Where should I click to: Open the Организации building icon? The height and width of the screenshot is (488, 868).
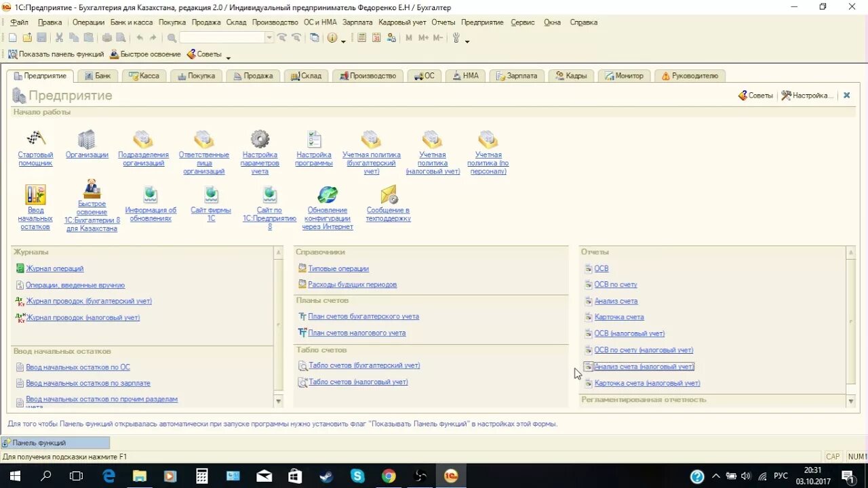[87, 139]
